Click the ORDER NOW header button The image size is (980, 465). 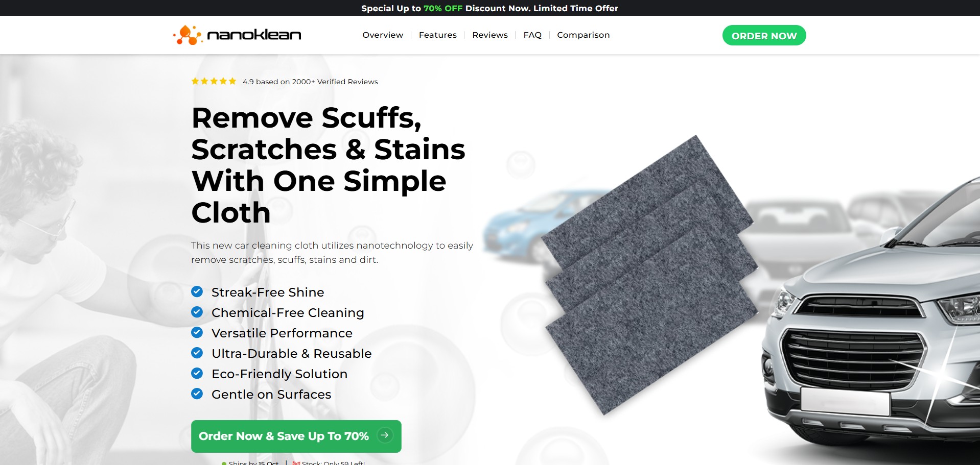point(764,35)
